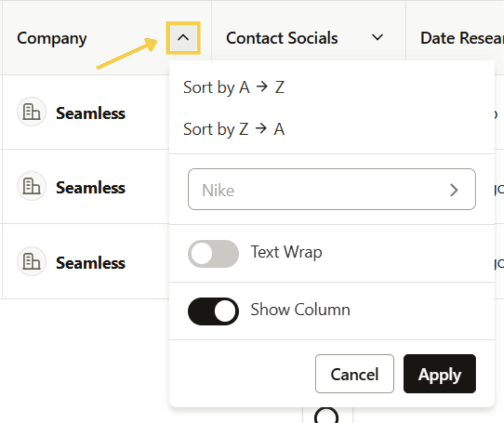Select the first Seamless company name
Image resolution: width=504 pixels, height=423 pixels.
90,113
